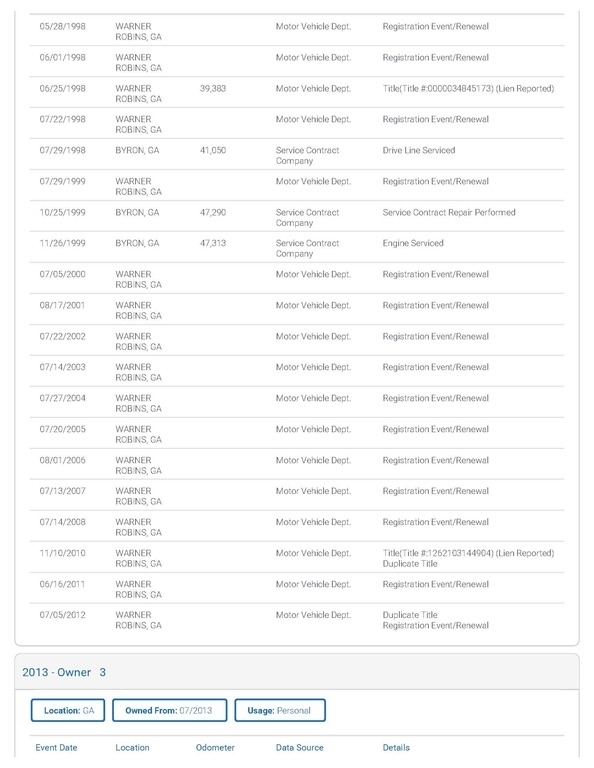Select the 06/16/2011 registration renewal row
594x768 pixels.
297,588
